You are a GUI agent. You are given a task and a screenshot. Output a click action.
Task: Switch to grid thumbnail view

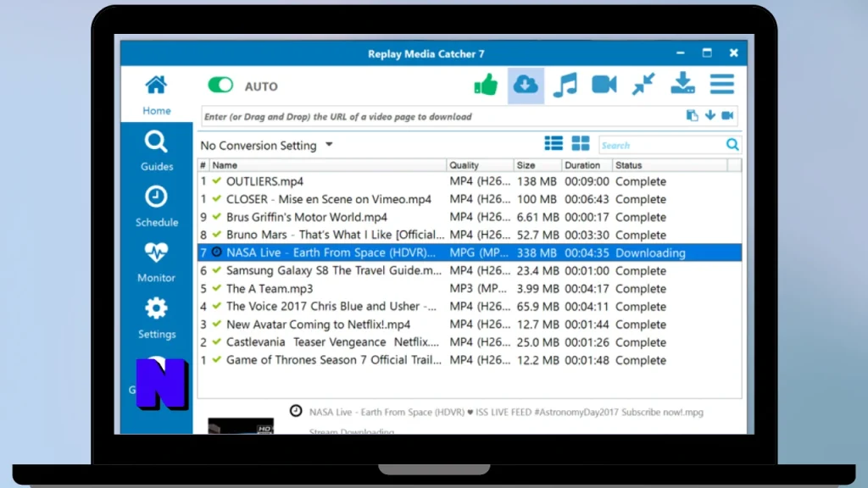click(x=580, y=144)
